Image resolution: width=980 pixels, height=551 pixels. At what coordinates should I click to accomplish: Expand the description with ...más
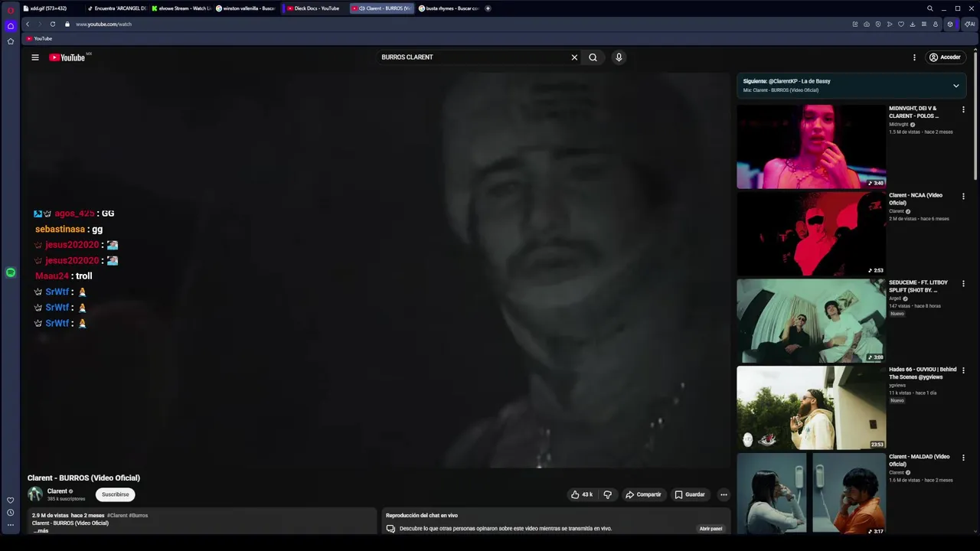[41, 530]
